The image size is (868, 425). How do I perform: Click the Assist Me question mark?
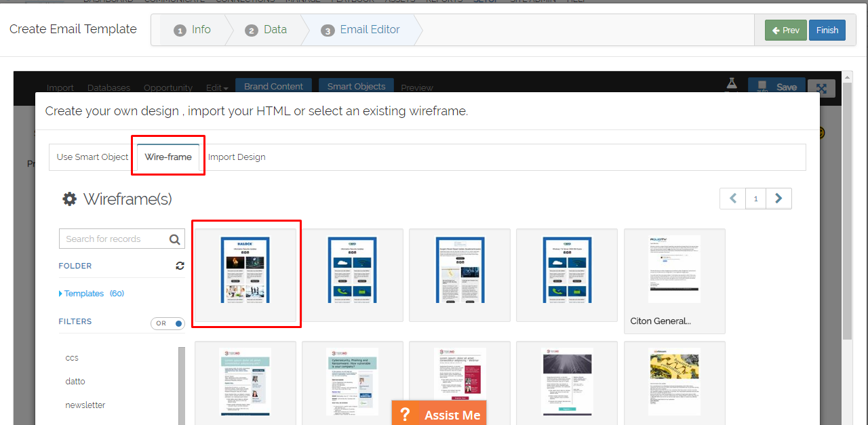click(x=405, y=415)
